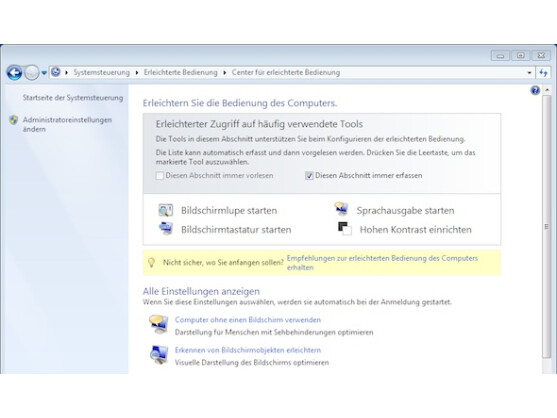Click the Sprachausgabe narrator icon

point(341,209)
